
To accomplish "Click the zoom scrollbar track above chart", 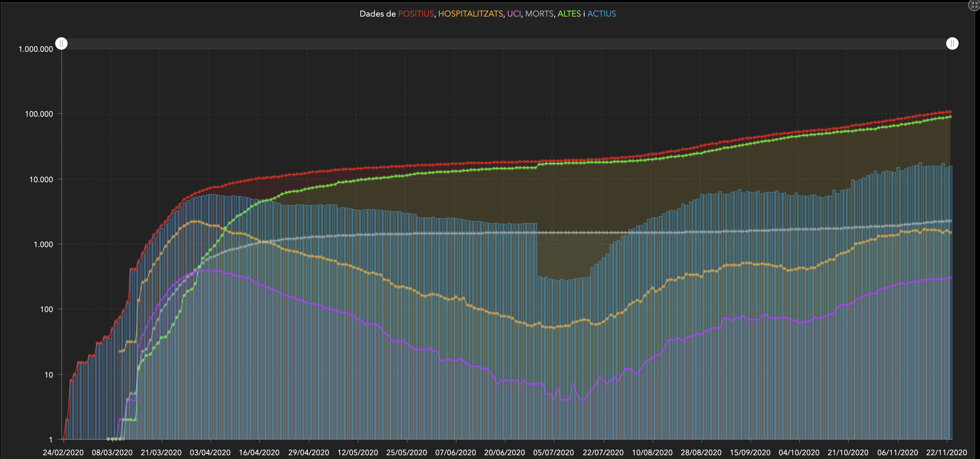I will point(507,43).
